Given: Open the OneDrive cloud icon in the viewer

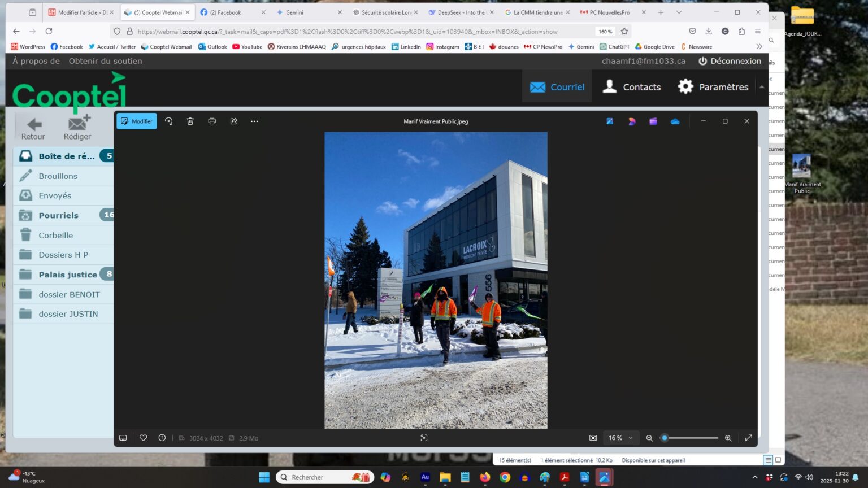Looking at the screenshot, I should [675, 121].
